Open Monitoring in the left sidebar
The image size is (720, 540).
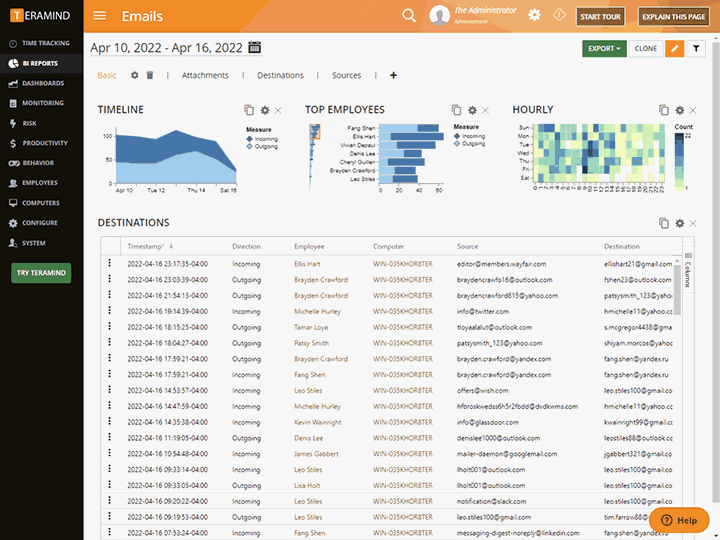[42, 103]
